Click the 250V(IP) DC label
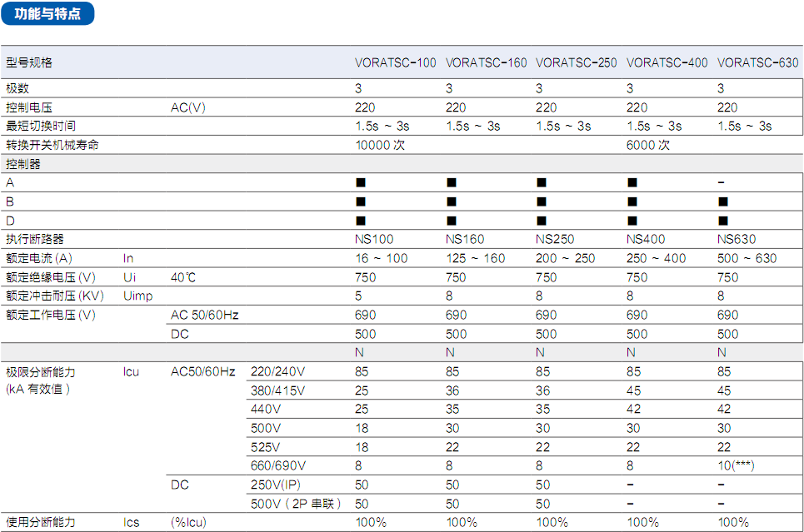This screenshot has width=804, height=532. (x=276, y=485)
